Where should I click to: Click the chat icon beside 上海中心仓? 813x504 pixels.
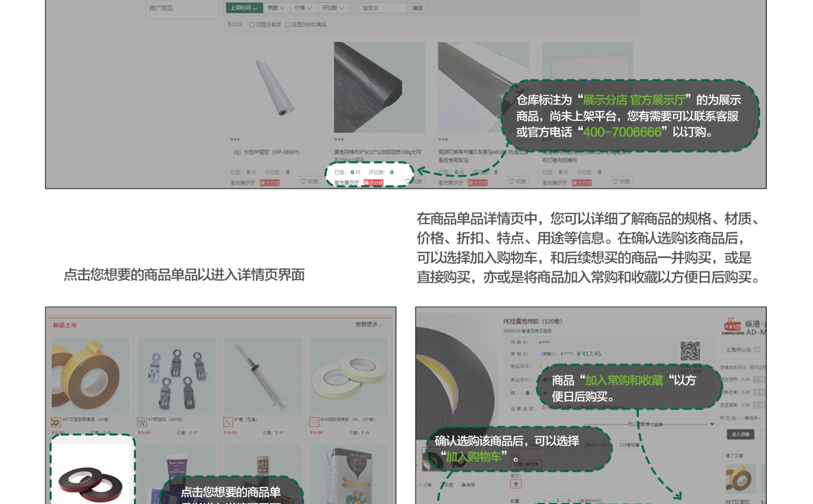click(757, 350)
